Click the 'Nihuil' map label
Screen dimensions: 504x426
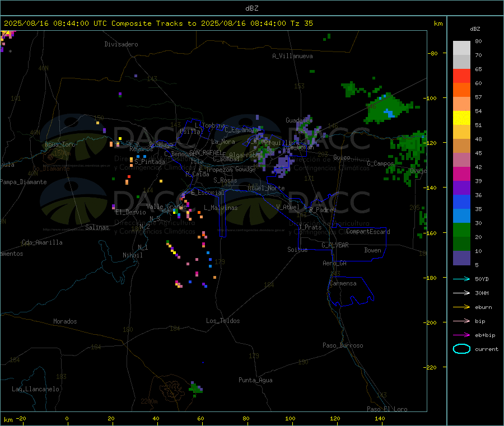point(132,255)
